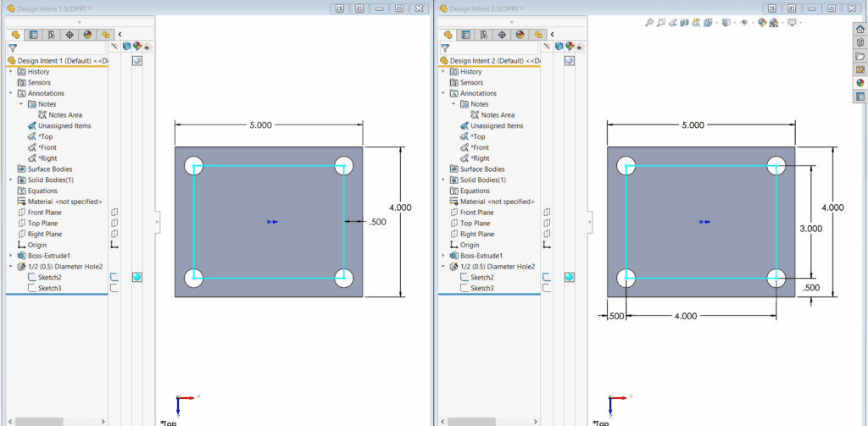The image size is (868, 426).
Task: Toggle Sketch2 visibility icon in Design Intent 1
Action: tap(114, 277)
